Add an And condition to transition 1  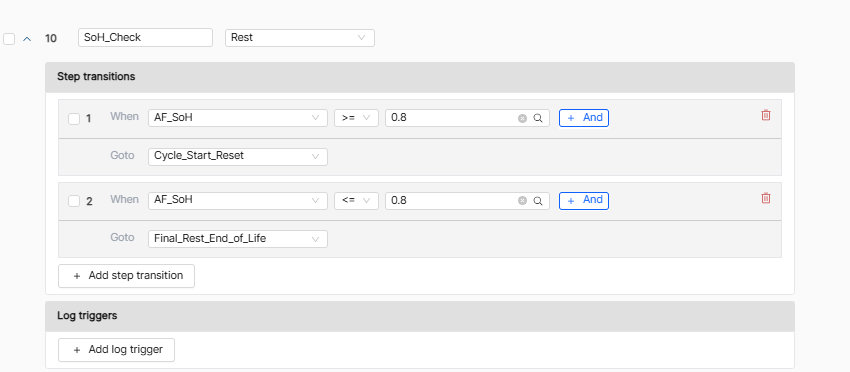584,118
